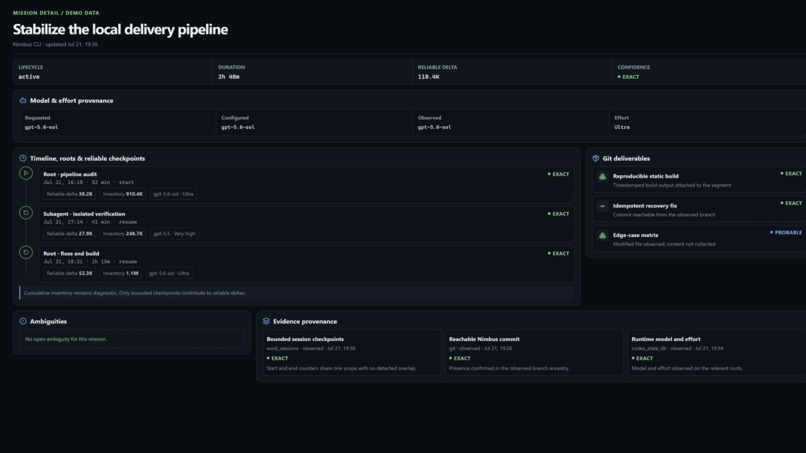Click the Edge-case matrix icon
This screenshot has width=806, height=453.
coord(602,235)
